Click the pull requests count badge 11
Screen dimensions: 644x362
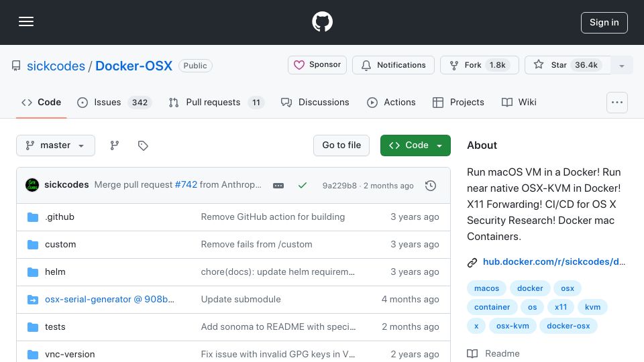256,102
